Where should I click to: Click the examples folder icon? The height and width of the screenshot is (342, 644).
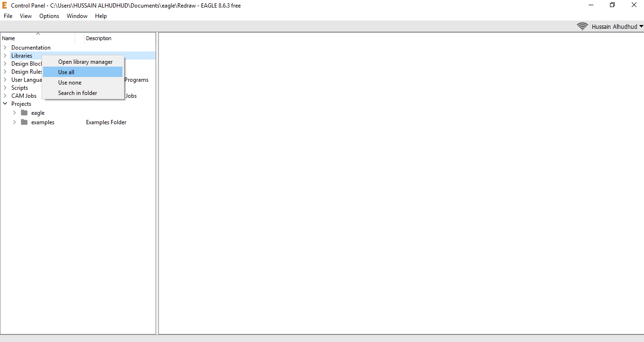(24, 122)
